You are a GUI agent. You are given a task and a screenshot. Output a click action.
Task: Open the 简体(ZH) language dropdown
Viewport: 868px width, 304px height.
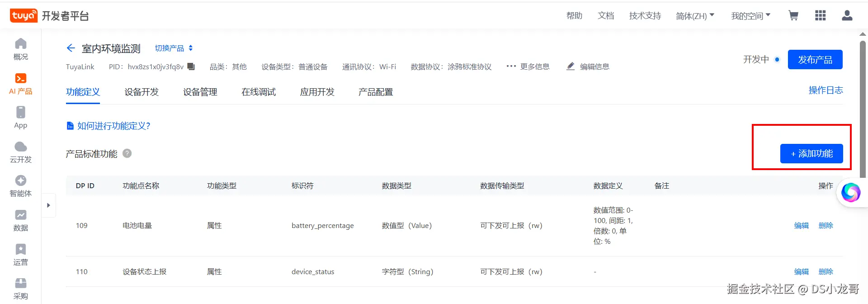coord(695,16)
